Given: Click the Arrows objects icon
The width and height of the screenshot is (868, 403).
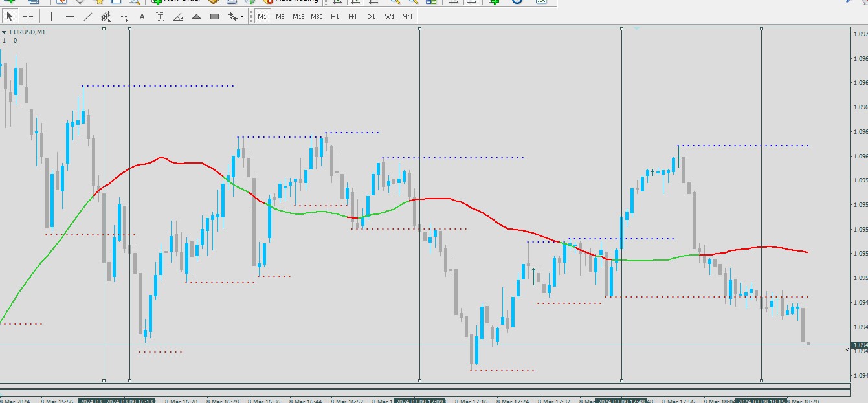Looking at the screenshot, I should (232, 16).
